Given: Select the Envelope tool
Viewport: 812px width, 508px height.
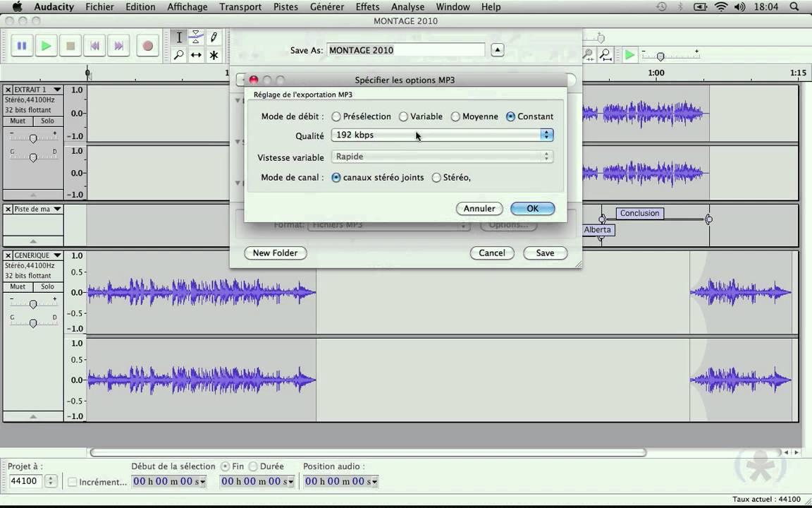Looking at the screenshot, I should click(x=196, y=37).
